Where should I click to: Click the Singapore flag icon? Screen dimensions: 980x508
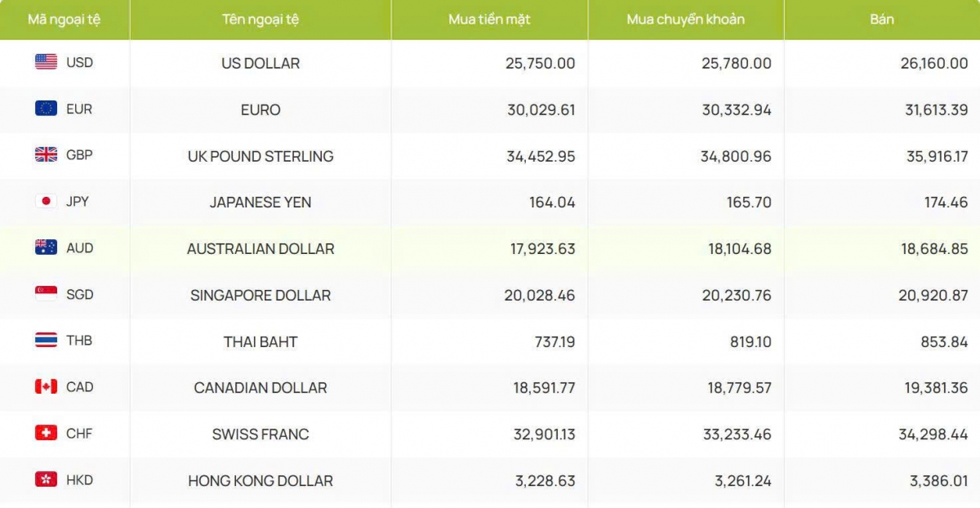click(x=46, y=294)
